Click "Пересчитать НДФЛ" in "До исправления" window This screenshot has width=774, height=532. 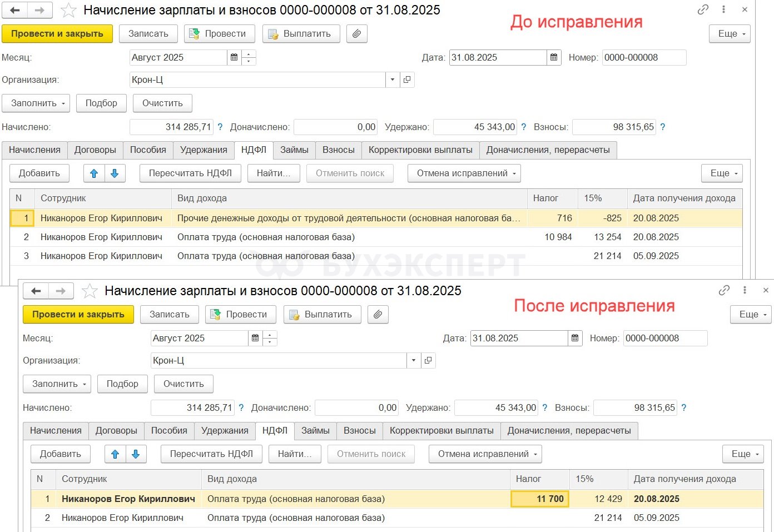point(190,173)
